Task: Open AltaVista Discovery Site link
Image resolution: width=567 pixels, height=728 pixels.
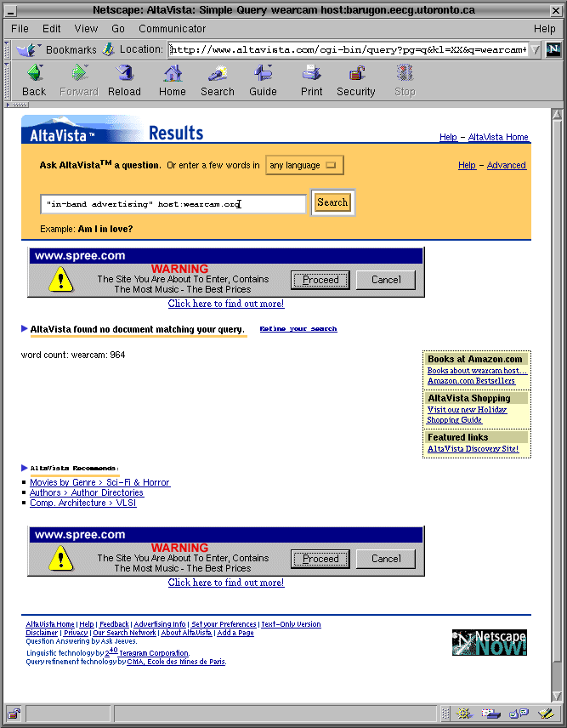Action: 473,448
